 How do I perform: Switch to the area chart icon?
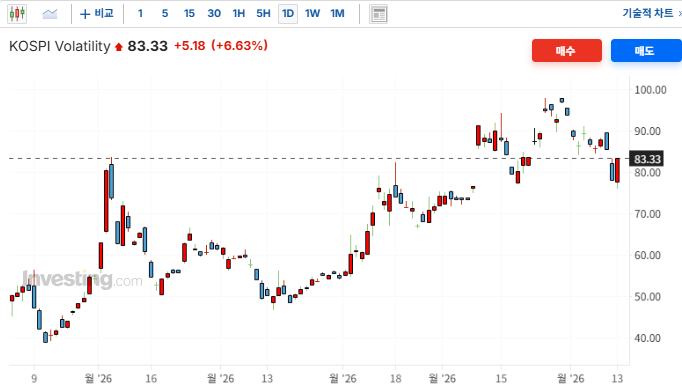point(50,14)
